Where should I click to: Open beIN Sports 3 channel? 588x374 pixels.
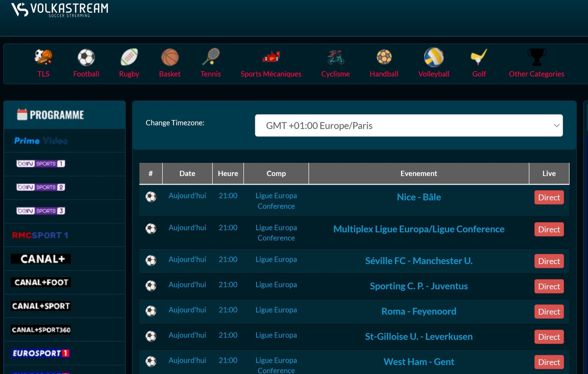click(41, 211)
